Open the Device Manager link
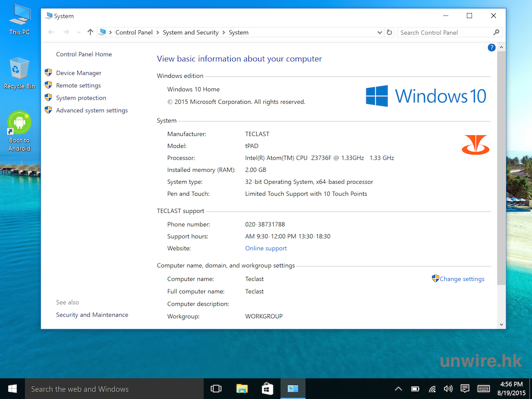This screenshot has width=532, height=399. [78, 73]
